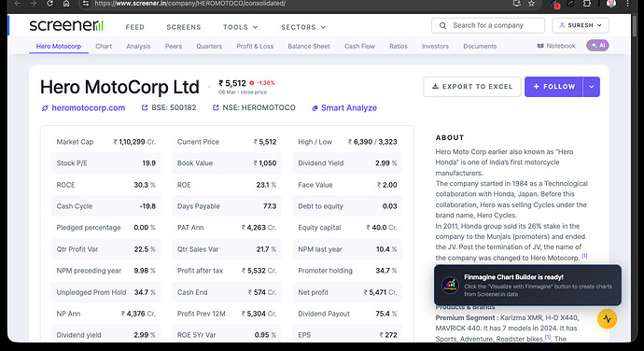Click the Export to Excel button

click(472, 87)
